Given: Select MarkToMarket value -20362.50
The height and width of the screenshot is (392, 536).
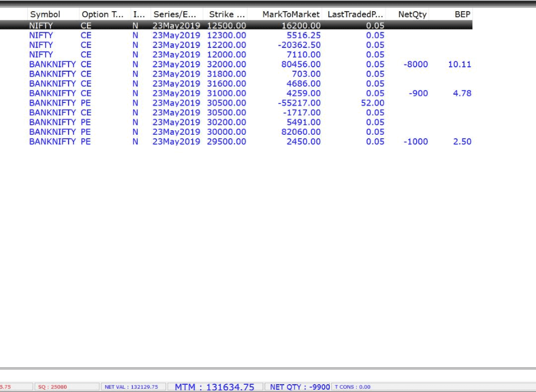Looking at the screenshot, I should point(299,45).
